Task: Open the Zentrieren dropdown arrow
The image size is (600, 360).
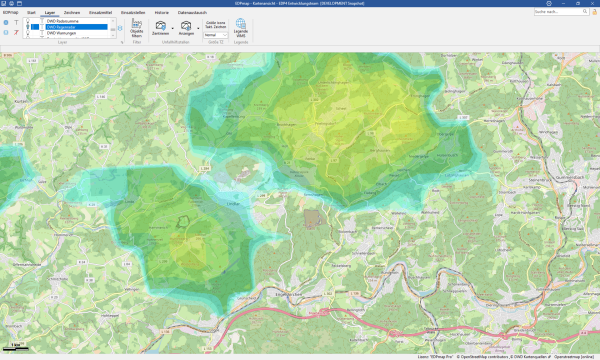Action: (x=173, y=29)
